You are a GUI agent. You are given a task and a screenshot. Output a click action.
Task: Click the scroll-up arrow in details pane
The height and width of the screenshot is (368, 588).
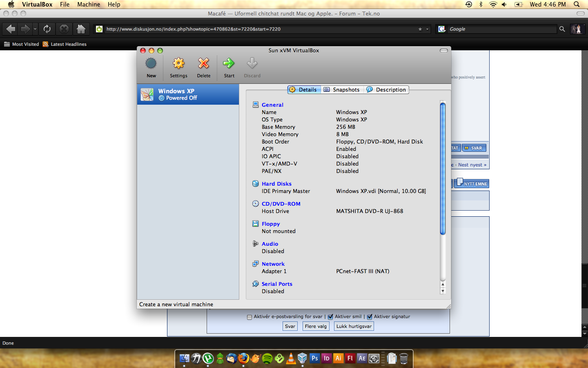[x=443, y=284]
